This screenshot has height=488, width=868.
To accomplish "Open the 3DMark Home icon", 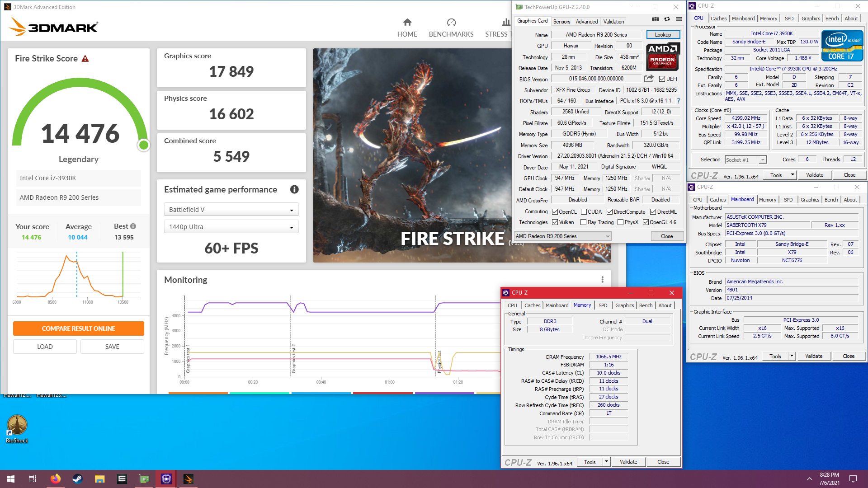I will [x=407, y=22].
